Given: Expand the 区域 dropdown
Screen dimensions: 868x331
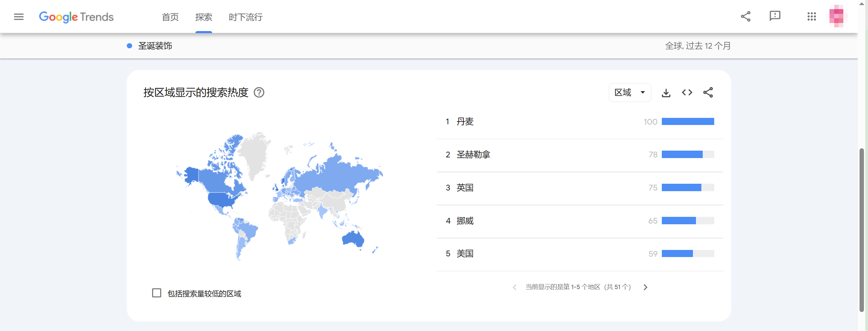Looking at the screenshot, I should 629,93.
